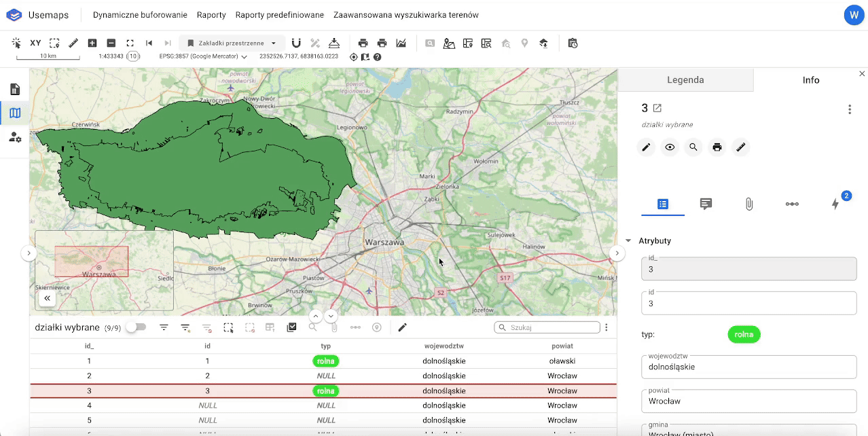Click the zoom in plus button

pos(92,43)
